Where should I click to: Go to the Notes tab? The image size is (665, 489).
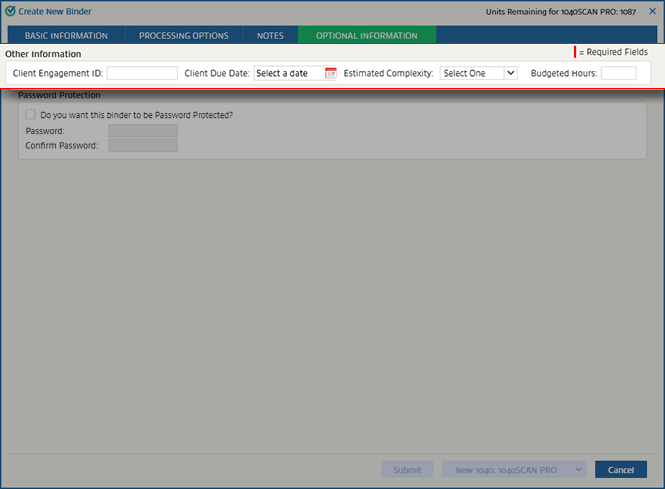270,36
